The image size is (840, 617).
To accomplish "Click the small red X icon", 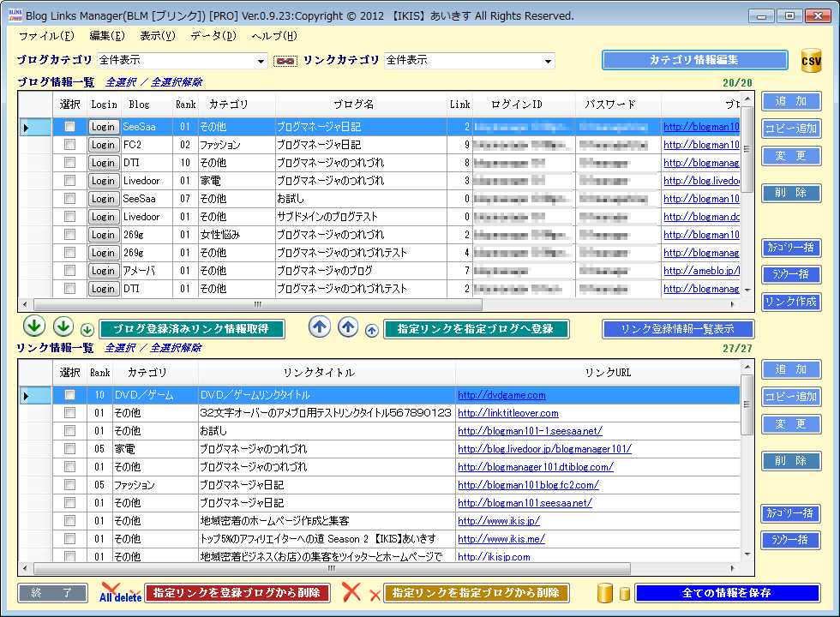I will (375, 595).
